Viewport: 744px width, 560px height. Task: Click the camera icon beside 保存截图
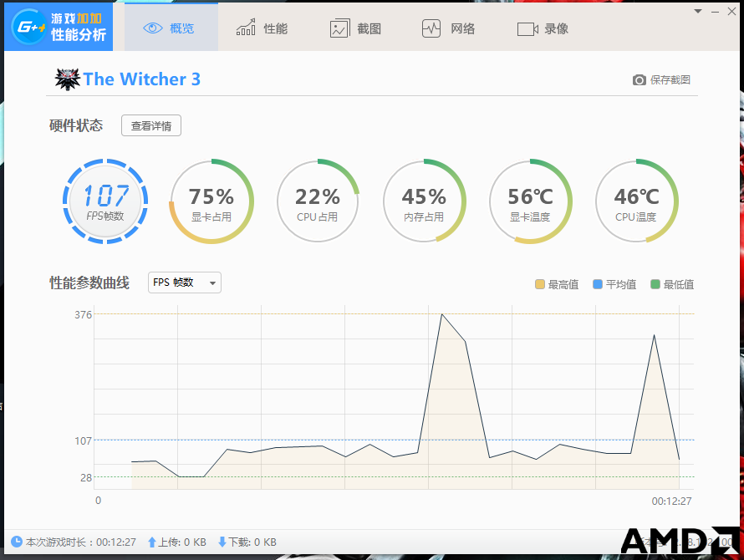640,79
